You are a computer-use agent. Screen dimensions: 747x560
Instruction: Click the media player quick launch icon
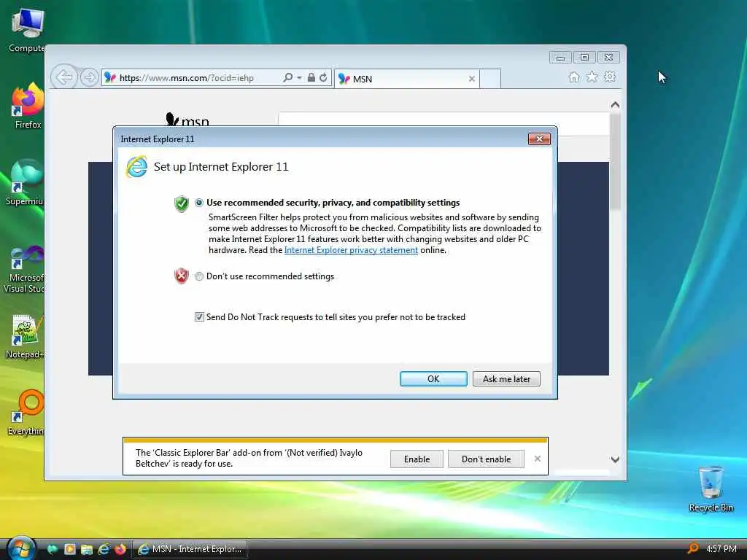[69, 550]
